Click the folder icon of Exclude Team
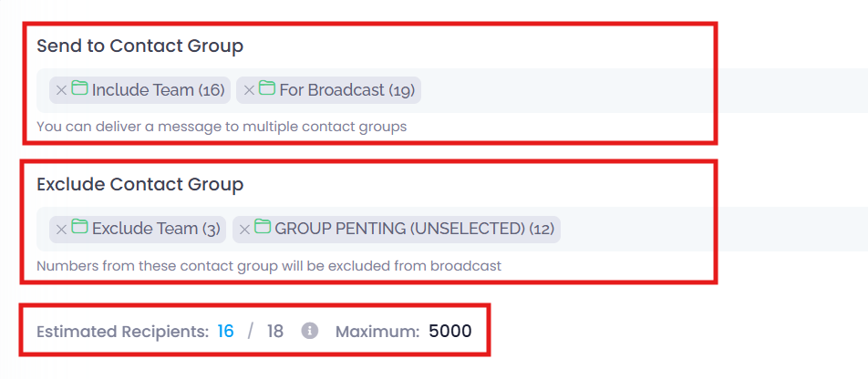The image size is (868, 379). tap(79, 227)
